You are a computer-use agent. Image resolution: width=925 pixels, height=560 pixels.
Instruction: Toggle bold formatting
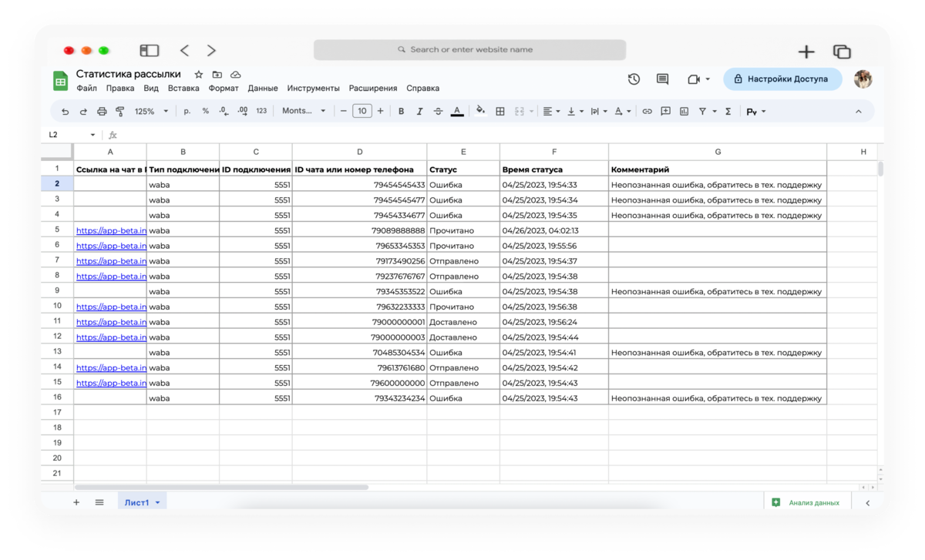tap(401, 112)
